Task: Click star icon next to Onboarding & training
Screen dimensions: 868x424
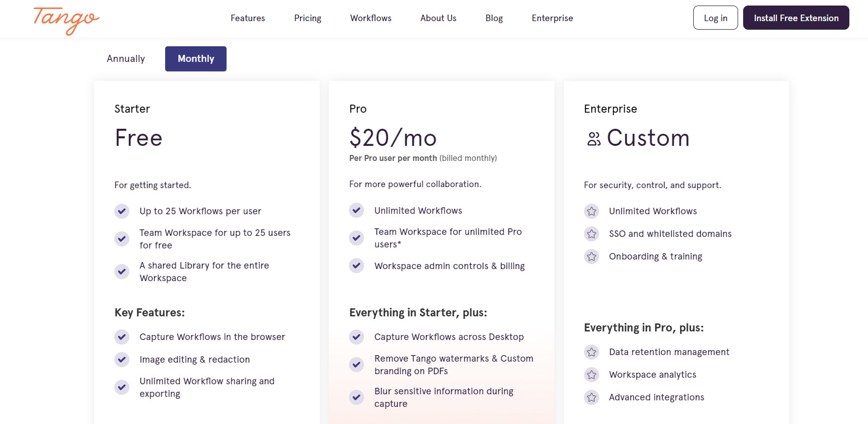Action: tap(592, 257)
